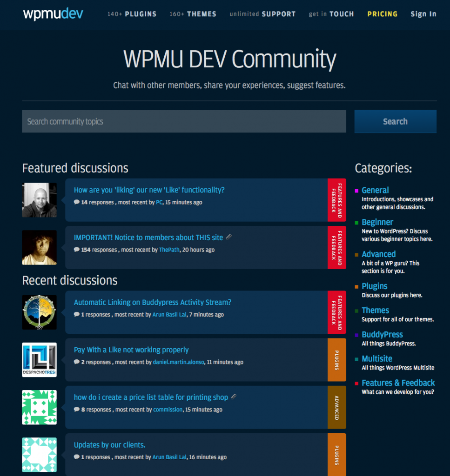Click the comment bubble icon beside 8 responses
This screenshot has height=476, width=450.
[x=77, y=410]
